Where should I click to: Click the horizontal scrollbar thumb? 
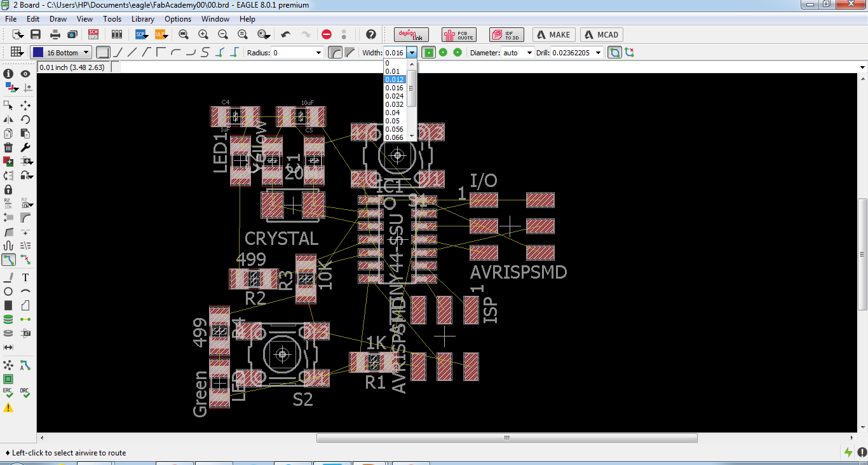(x=507, y=438)
